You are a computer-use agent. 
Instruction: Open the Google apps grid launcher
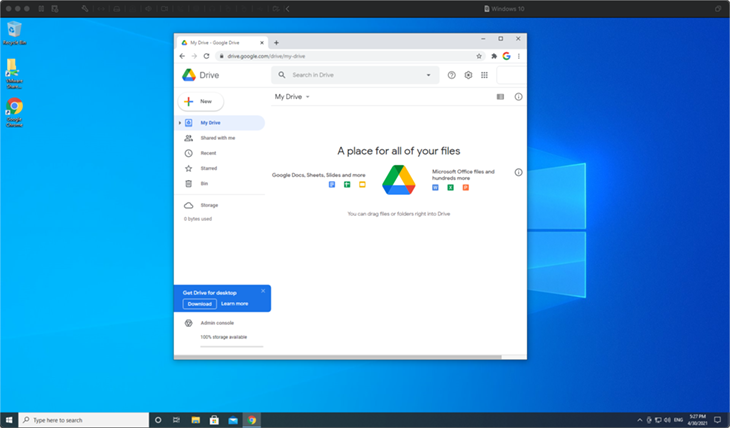click(484, 75)
